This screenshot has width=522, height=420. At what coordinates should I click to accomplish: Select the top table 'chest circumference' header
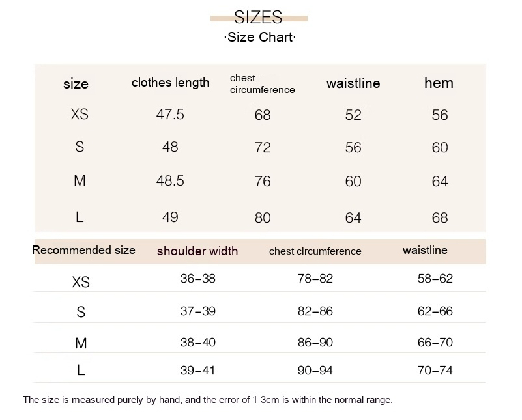pos(262,84)
